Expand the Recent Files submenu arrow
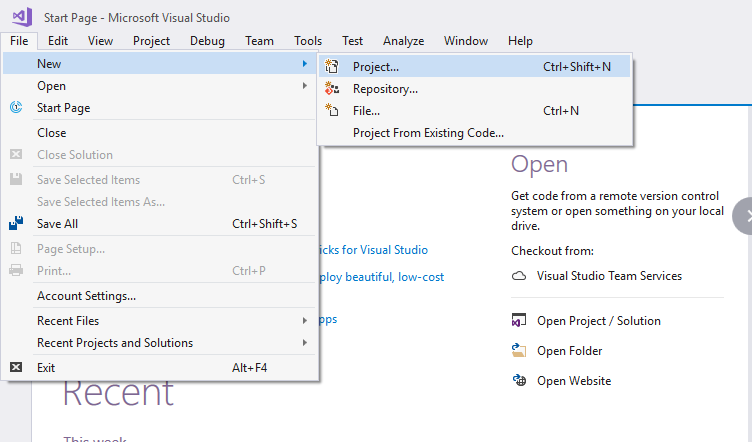752x442 pixels. pyautogui.click(x=305, y=320)
